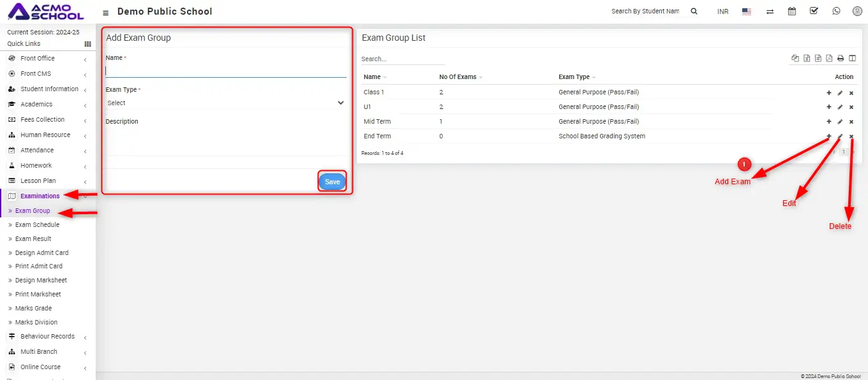Click the exam group Name input field

click(225, 71)
